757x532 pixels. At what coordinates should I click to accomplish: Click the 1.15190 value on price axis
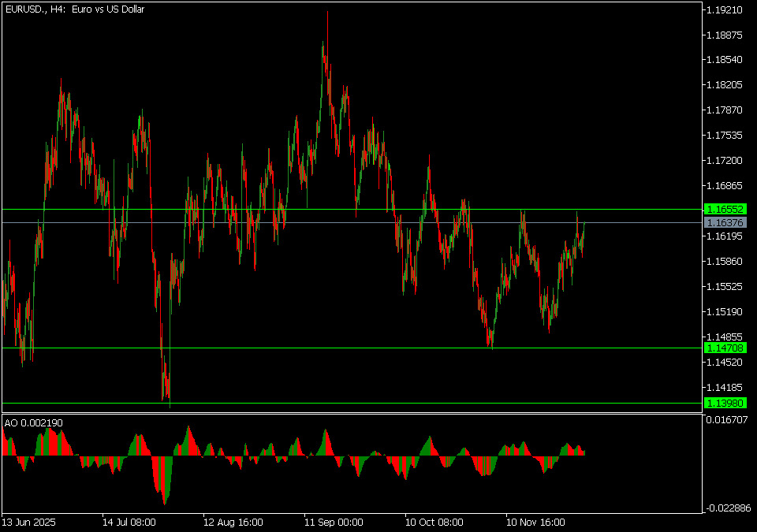coord(725,311)
